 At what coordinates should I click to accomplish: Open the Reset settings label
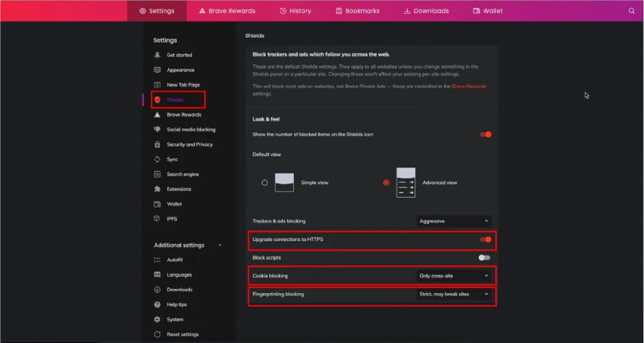click(x=183, y=334)
